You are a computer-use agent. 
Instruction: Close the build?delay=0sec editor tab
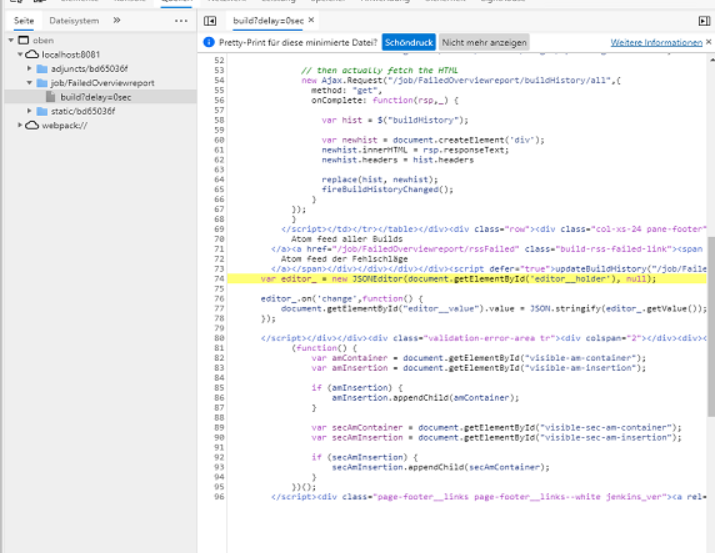[x=311, y=20]
